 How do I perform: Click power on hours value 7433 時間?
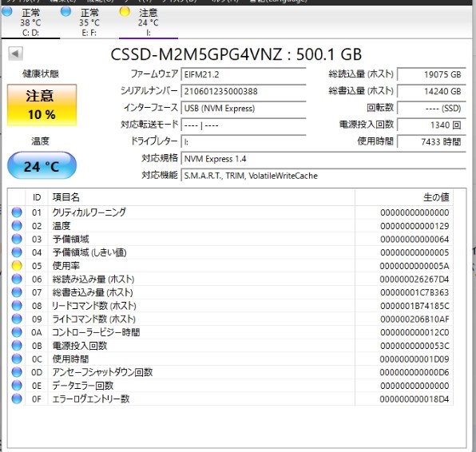[431, 142]
